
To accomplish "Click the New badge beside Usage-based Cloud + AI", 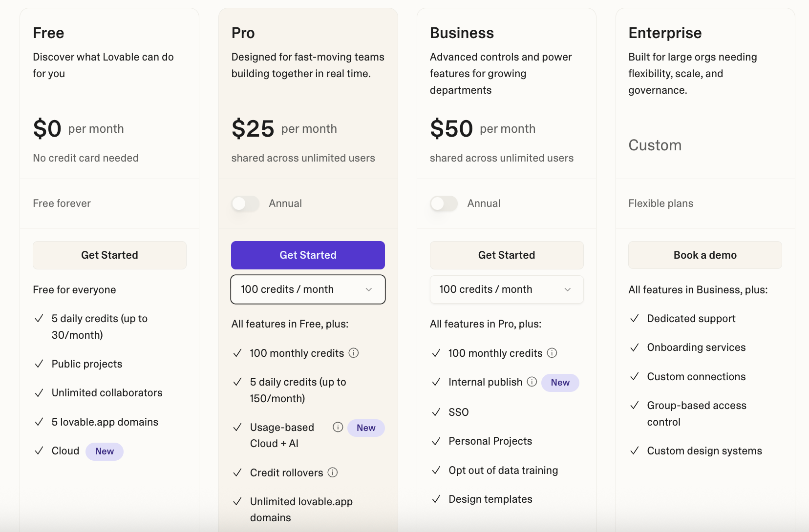I will (366, 428).
